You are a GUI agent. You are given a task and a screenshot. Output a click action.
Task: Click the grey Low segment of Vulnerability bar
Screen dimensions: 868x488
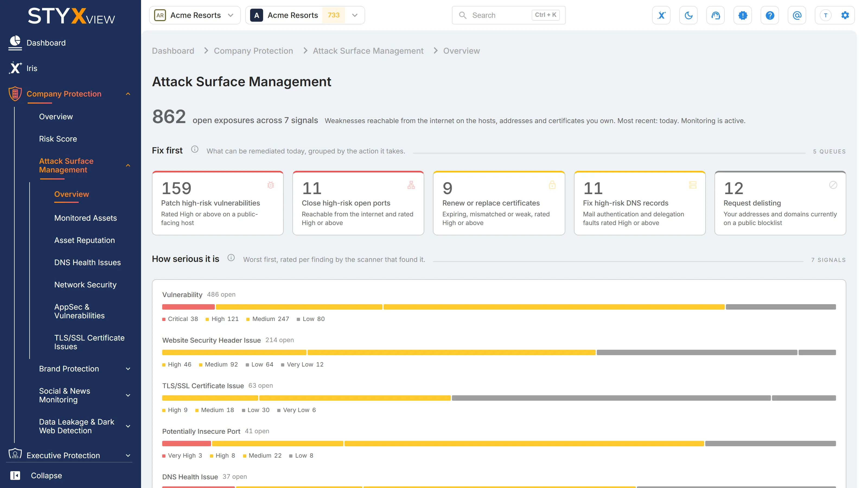[781, 307]
